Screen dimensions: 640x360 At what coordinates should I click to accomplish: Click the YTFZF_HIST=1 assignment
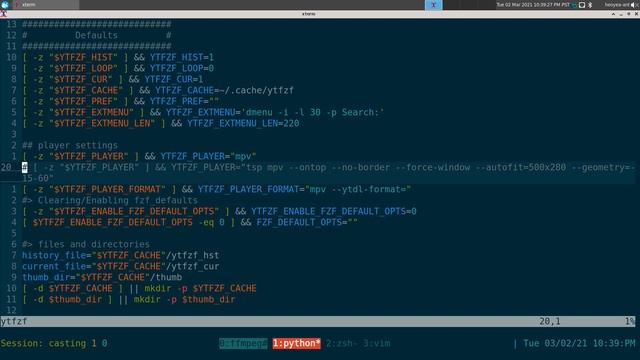[x=182, y=57]
